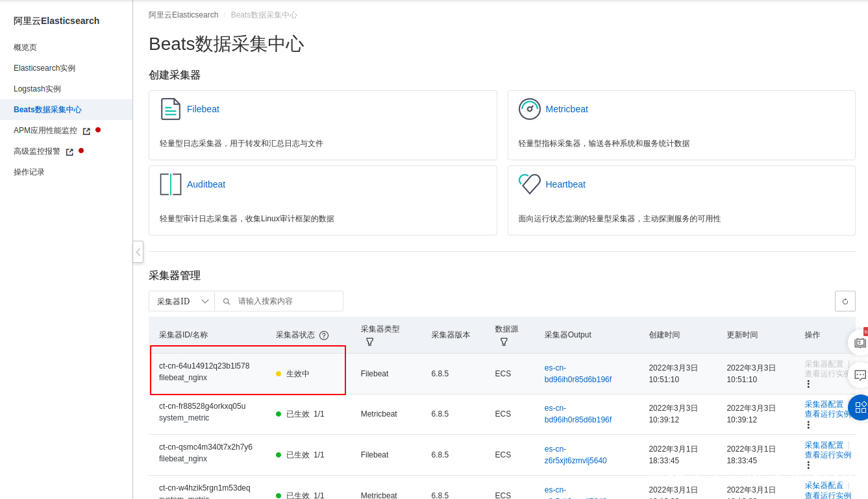Click the floating documentation book icon

[860, 343]
